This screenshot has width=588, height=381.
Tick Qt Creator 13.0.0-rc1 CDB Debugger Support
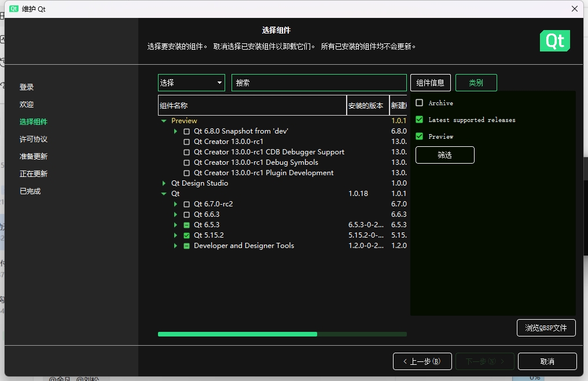coord(186,153)
